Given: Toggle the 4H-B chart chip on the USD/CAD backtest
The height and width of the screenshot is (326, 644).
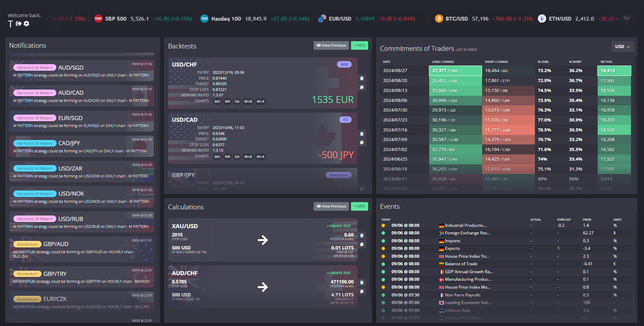Looking at the screenshot, I should [x=248, y=156].
